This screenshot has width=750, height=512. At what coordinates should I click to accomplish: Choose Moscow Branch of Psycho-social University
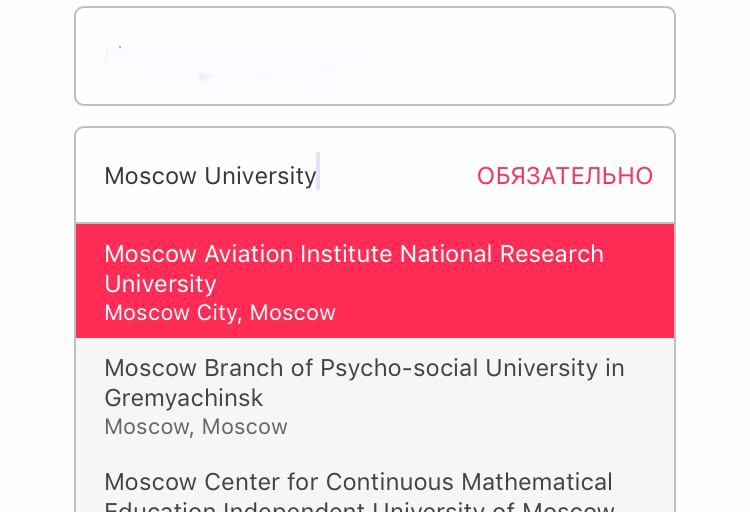[375, 395]
